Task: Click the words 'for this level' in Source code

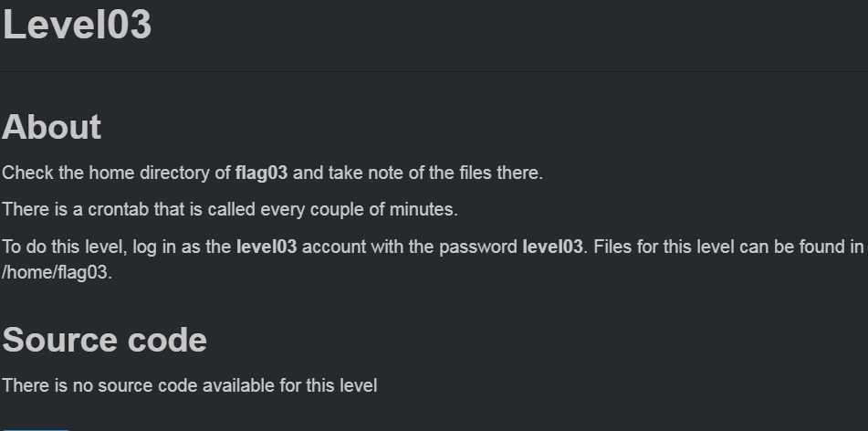Action: tap(329, 385)
